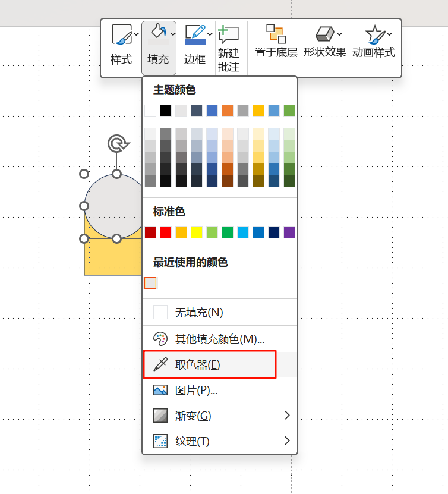
Task: Choose the 取色器 eyedropper option
Action: [197, 365]
